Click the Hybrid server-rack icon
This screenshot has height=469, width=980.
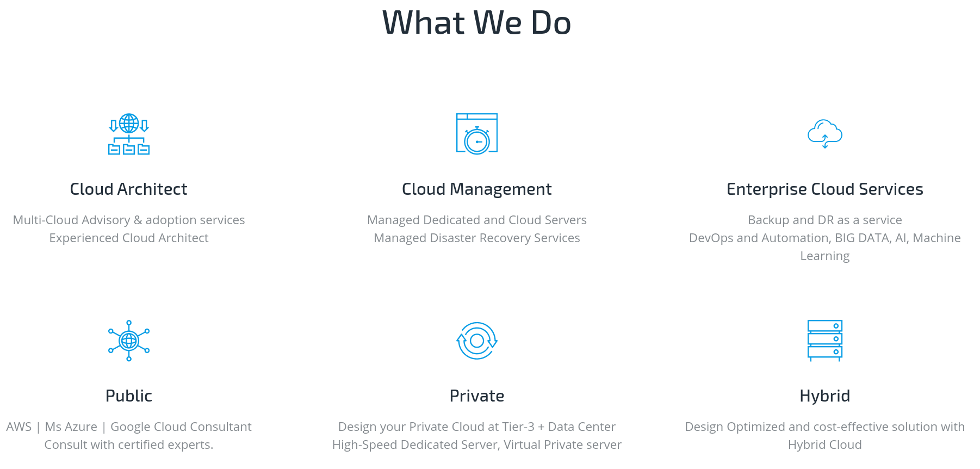click(825, 341)
